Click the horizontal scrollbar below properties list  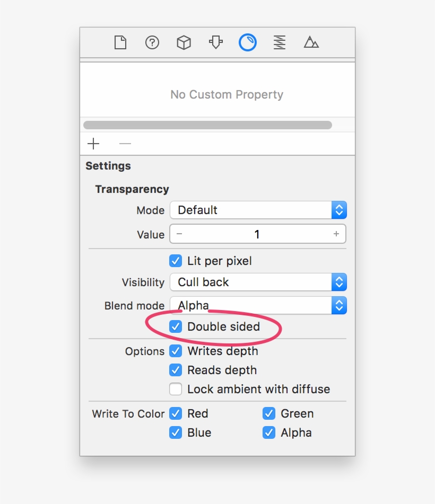[207, 125]
